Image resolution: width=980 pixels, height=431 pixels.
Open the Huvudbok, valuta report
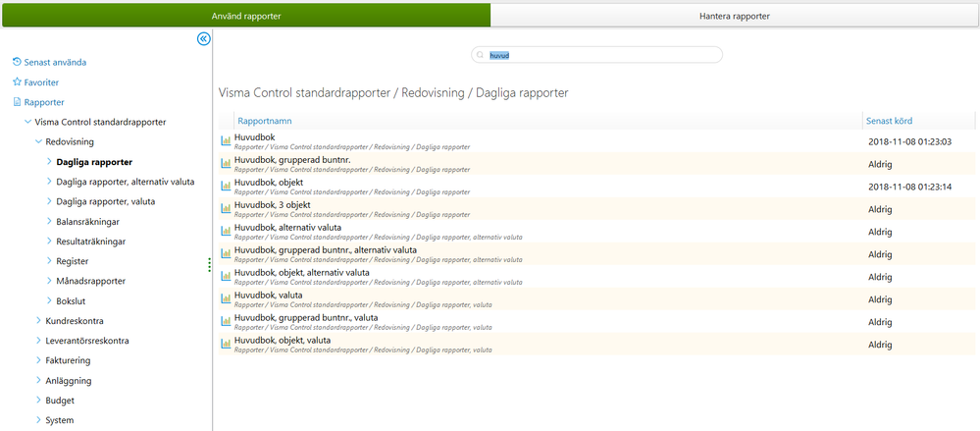pos(269,296)
